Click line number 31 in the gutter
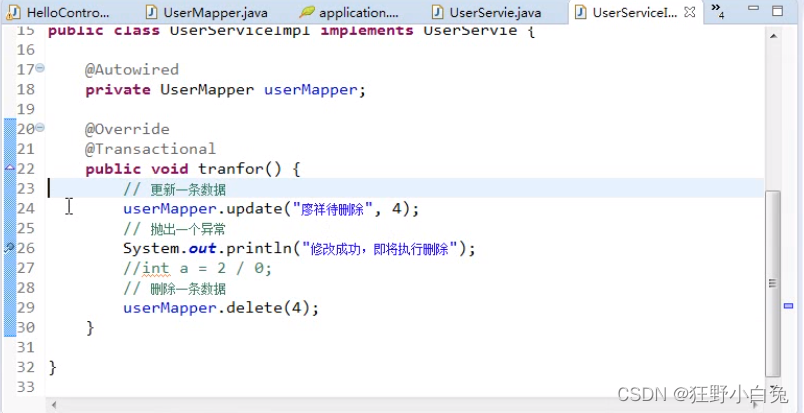This screenshot has height=413, width=804. pos(26,347)
